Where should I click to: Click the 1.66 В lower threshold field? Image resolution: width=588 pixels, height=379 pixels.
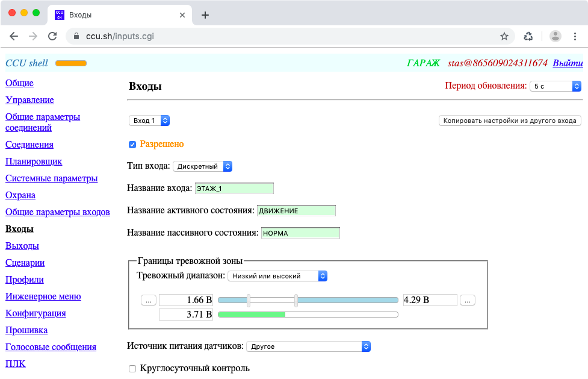[x=186, y=300]
